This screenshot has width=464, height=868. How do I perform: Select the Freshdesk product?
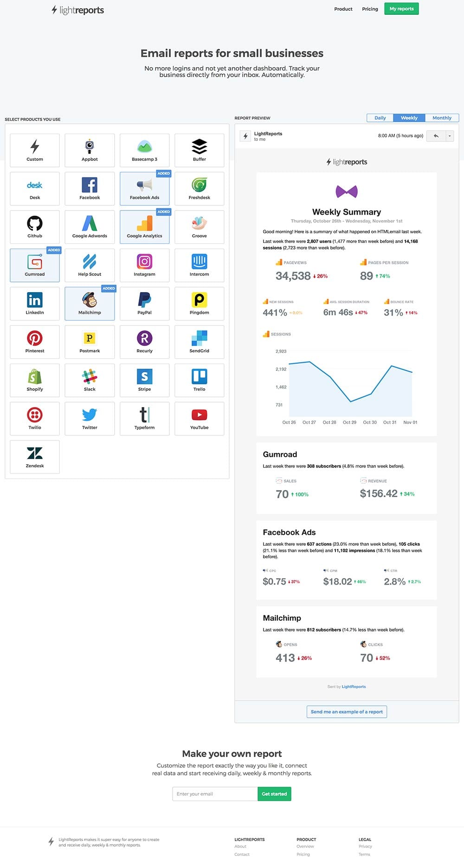199,189
